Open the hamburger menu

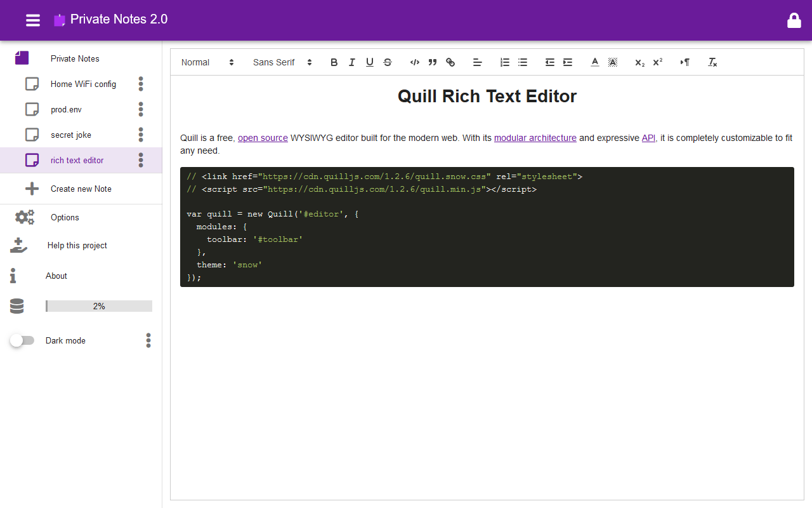click(x=33, y=20)
